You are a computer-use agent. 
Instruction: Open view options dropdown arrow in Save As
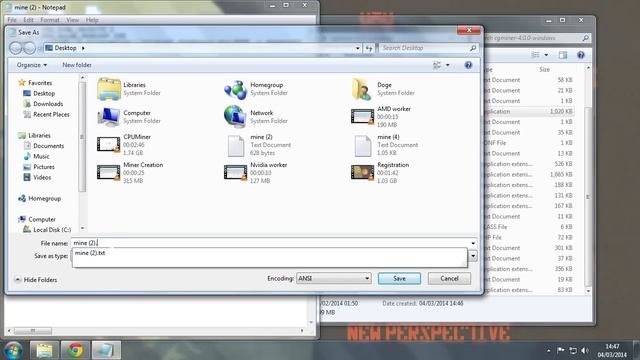[x=448, y=65]
